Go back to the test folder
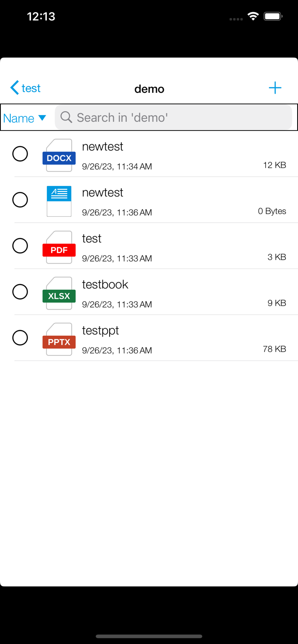 coord(24,88)
